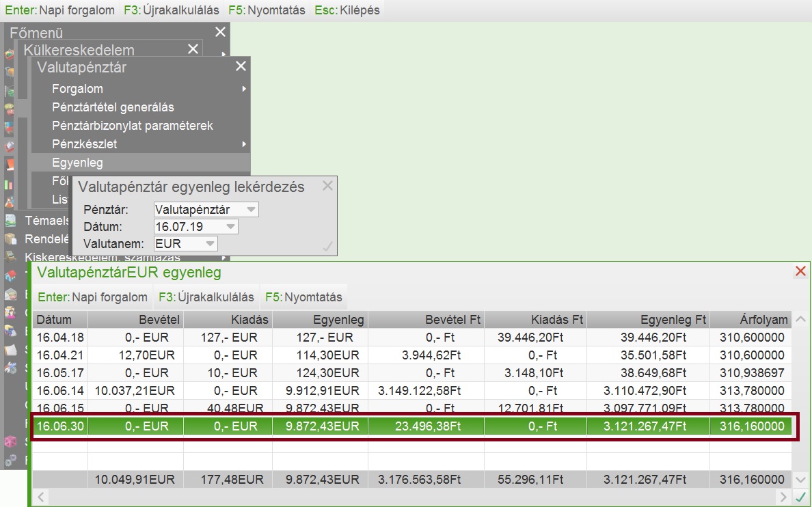Close the Külkereskedelem menu panel
The image size is (812, 507).
[193, 49]
